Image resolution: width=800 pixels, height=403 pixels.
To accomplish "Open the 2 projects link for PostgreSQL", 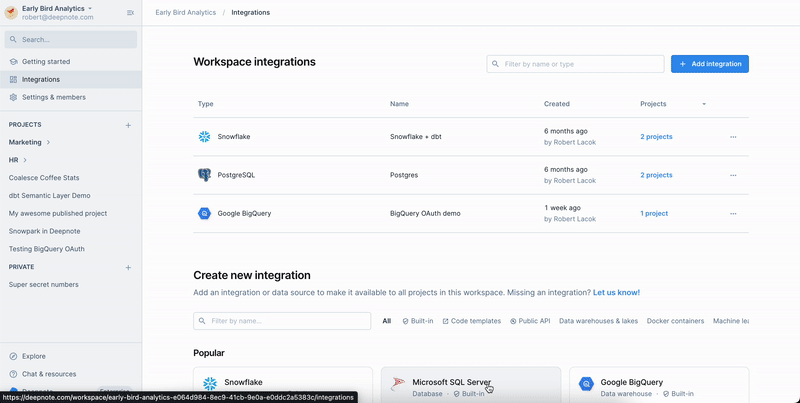I will point(656,175).
